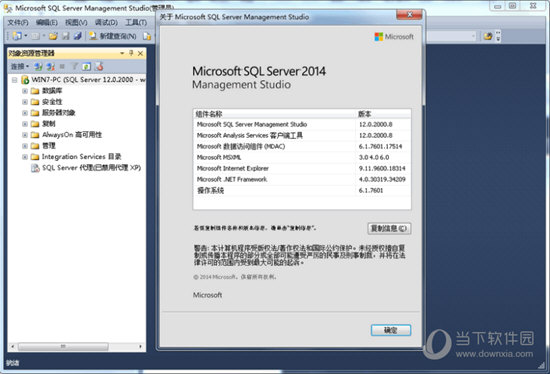This screenshot has height=374, width=550.
Task: Click the Disconnect icon in Object Explorer
Action: point(51,66)
